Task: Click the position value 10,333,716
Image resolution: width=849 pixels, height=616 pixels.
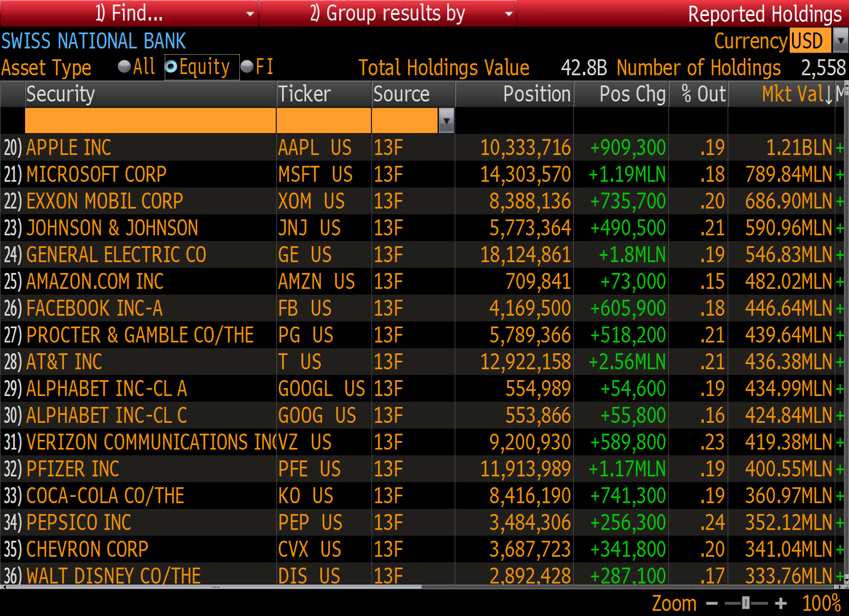Action: (x=525, y=148)
